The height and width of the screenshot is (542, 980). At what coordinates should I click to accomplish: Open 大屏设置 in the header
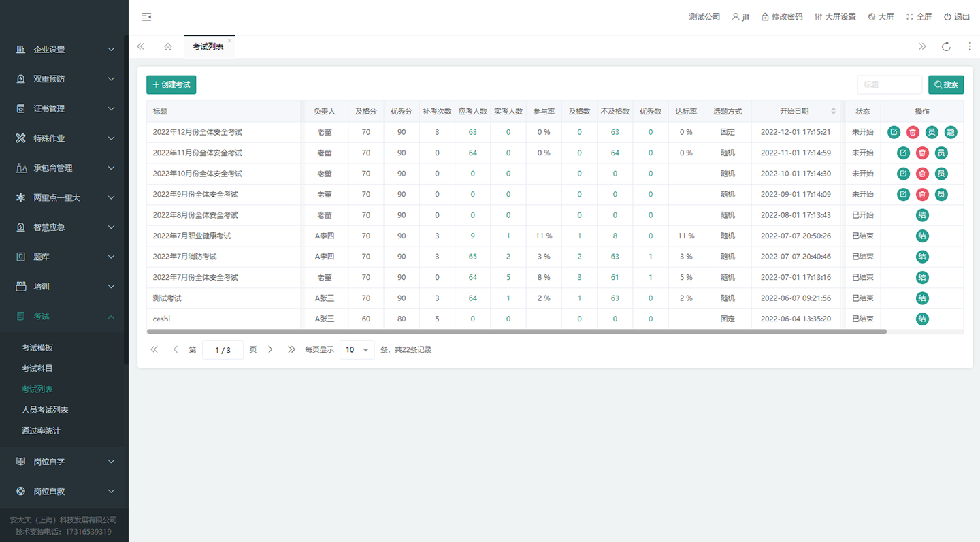pyautogui.click(x=835, y=17)
